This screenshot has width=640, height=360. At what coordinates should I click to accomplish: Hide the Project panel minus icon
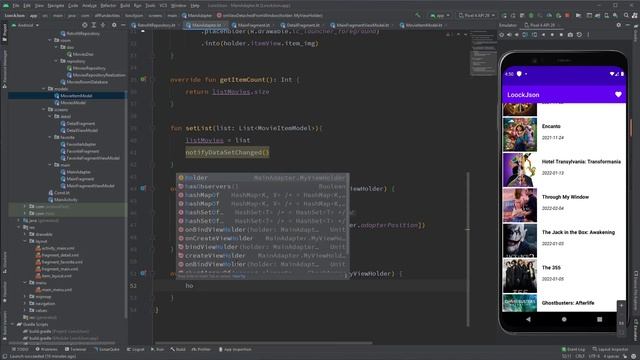click(123, 25)
